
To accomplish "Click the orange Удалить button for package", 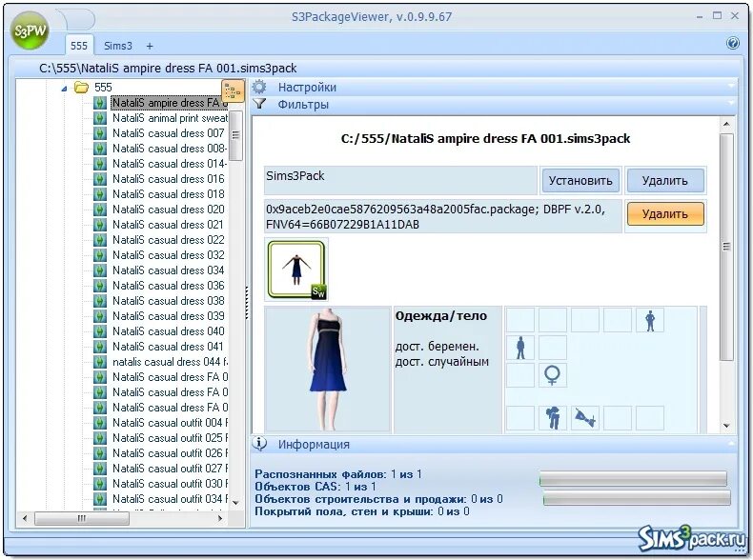I will pyautogui.click(x=665, y=213).
